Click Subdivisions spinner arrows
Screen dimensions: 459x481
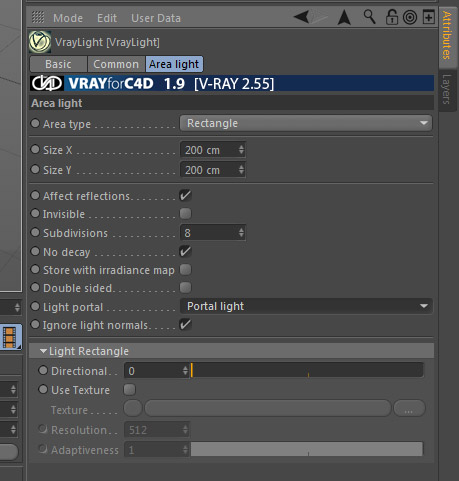click(241, 233)
